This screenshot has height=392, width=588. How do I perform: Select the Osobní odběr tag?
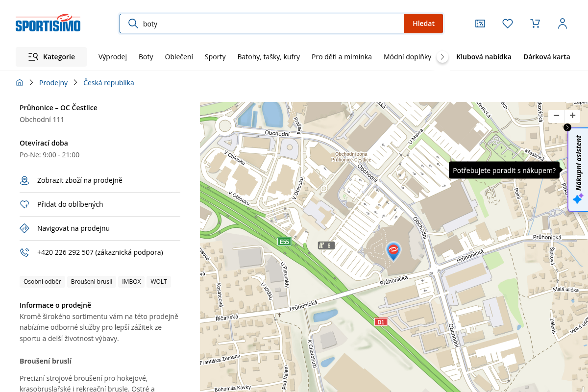click(x=42, y=282)
